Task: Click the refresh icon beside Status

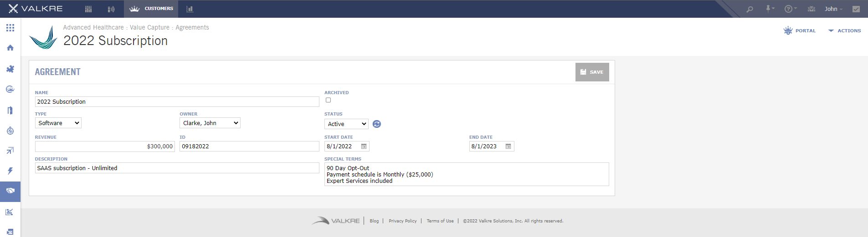Action: click(377, 124)
